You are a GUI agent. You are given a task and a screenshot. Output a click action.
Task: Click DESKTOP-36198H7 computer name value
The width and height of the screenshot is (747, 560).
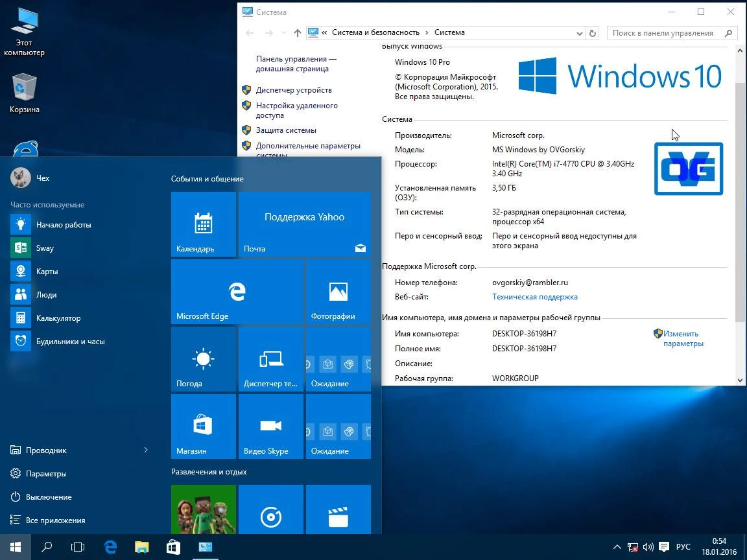click(524, 334)
